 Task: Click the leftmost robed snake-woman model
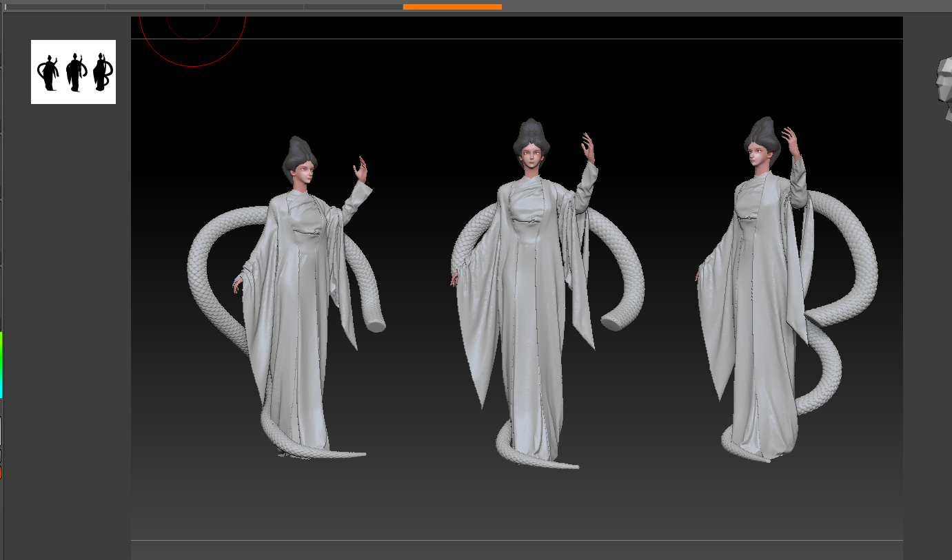click(x=285, y=298)
